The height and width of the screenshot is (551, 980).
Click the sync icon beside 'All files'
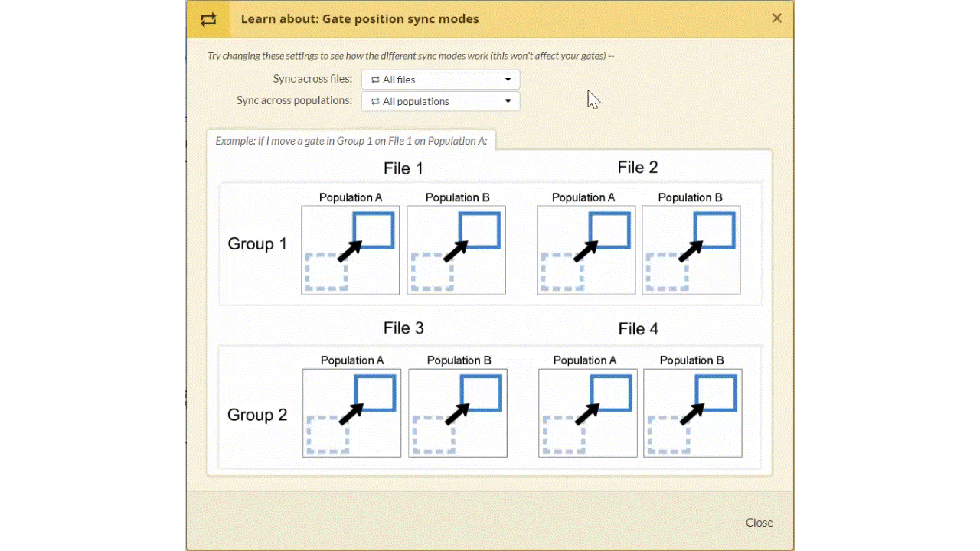pos(375,80)
